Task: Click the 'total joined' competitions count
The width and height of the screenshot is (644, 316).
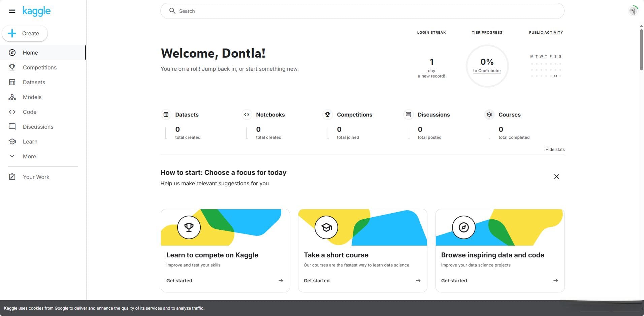Action: 348,137
